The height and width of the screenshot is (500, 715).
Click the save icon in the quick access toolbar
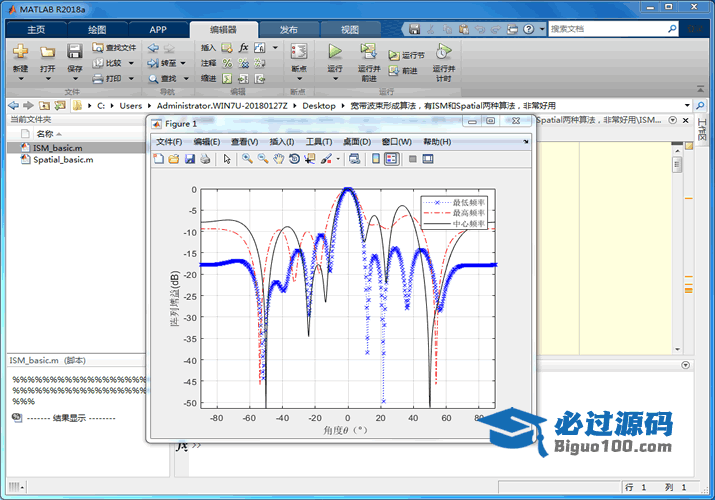point(414,29)
